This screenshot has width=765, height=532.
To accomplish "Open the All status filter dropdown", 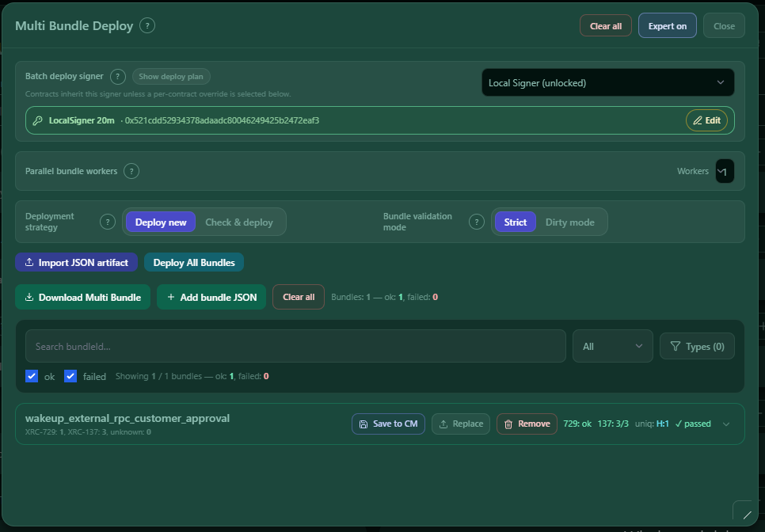I will [x=613, y=346].
